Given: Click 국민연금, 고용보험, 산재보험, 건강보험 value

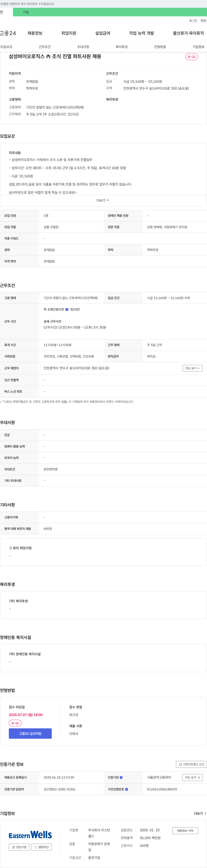Looking at the screenshot, I should (x=69, y=356).
